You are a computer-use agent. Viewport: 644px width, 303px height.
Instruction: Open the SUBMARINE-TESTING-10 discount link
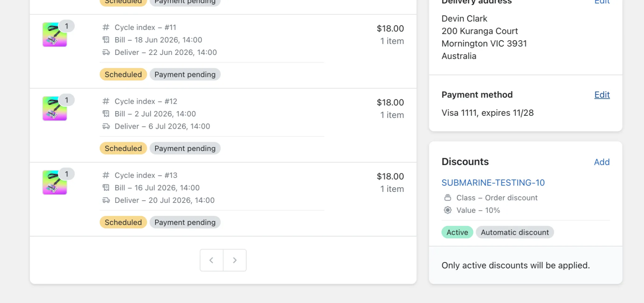493,183
